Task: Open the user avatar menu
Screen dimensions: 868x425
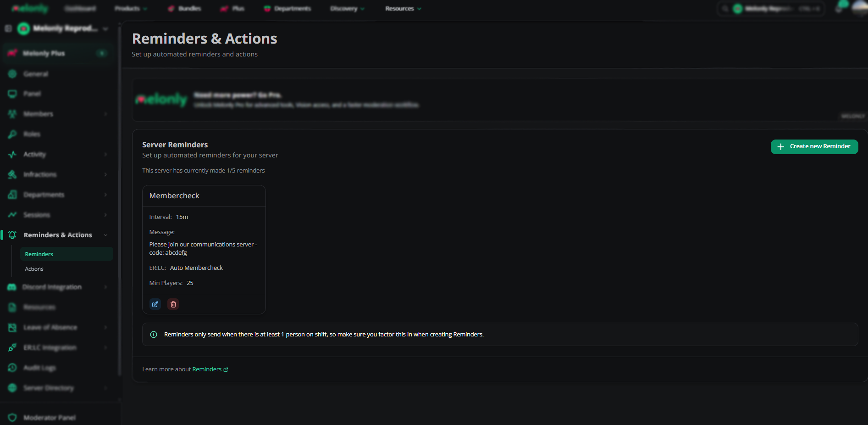Action: pyautogui.click(x=860, y=8)
